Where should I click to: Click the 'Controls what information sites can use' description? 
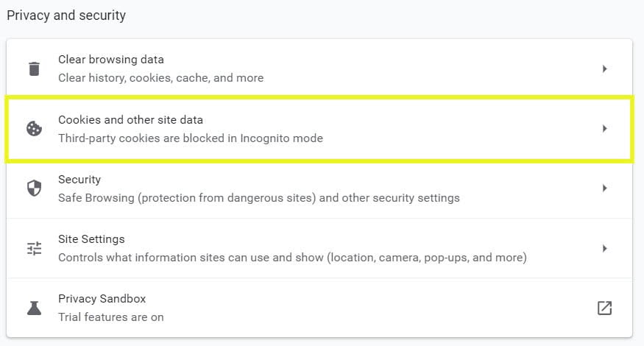[x=292, y=258]
